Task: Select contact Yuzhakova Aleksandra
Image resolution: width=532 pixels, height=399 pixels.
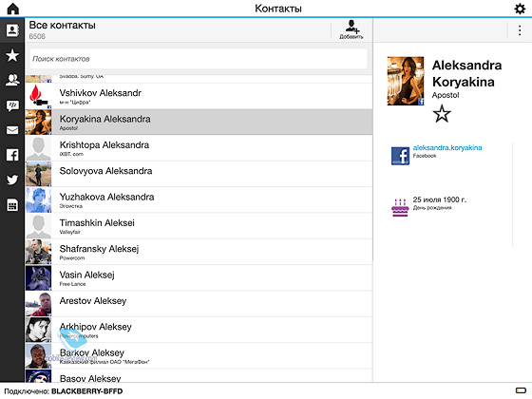Action: coord(199,200)
